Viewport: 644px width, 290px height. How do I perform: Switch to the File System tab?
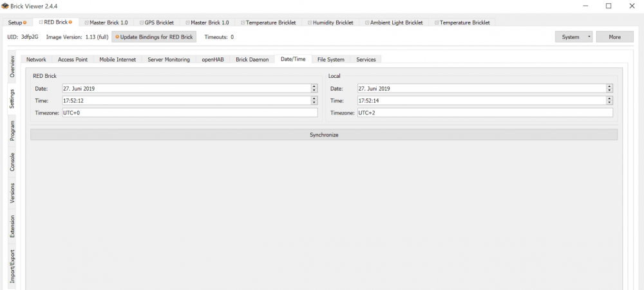[330, 60]
